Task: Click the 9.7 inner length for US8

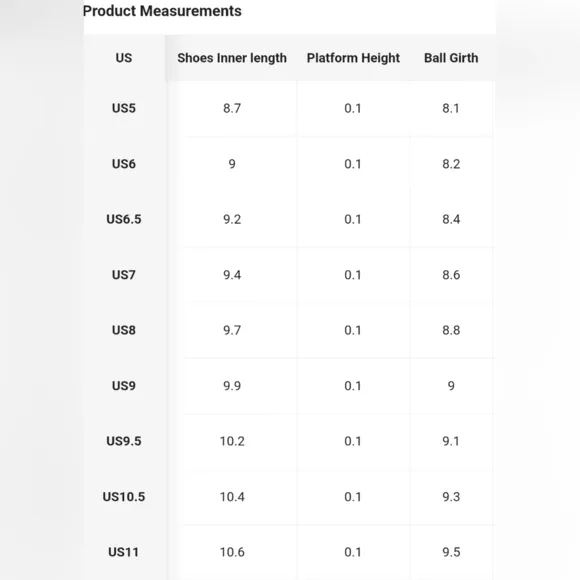Action: click(232, 330)
